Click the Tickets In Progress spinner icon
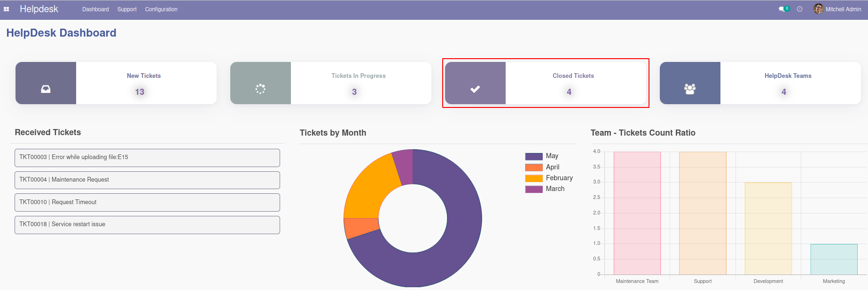This screenshot has width=868, height=290. [x=260, y=89]
